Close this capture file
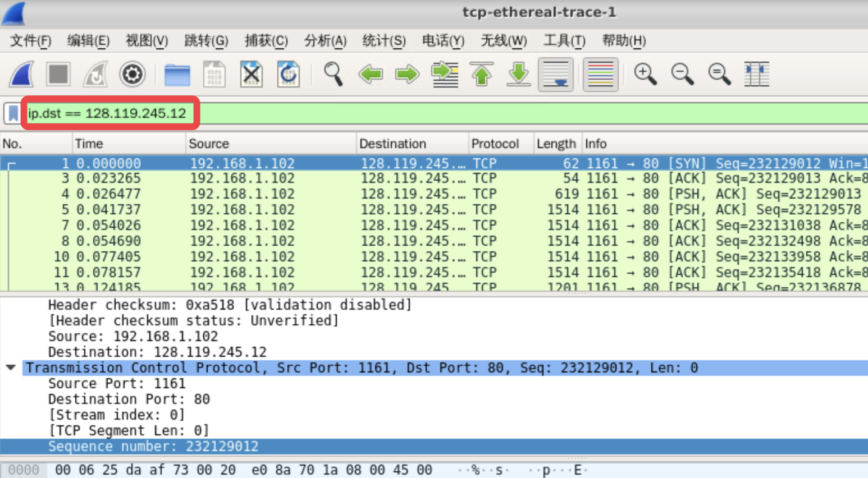The width and height of the screenshot is (868, 478). point(251,74)
